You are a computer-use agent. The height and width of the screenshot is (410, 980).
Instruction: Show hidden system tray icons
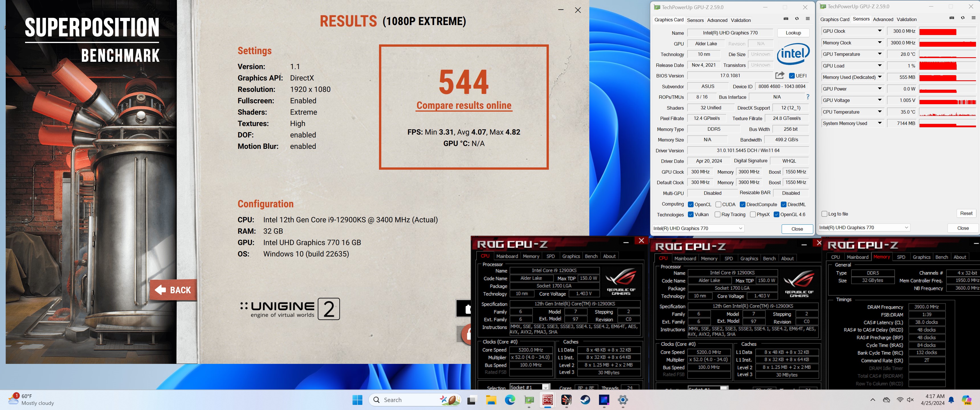click(873, 400)
